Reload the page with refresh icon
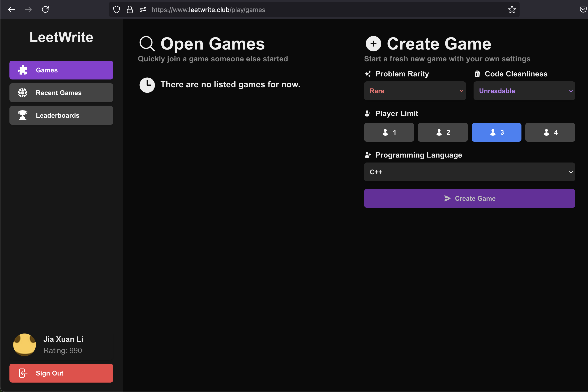588x392 pixels. point(45,10)
